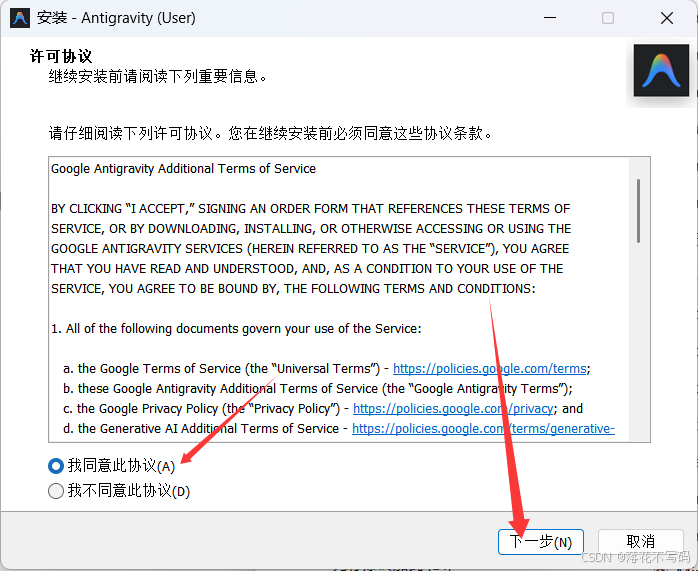Click the 许可协议 page heading
Screen dimensions: 698x571
[x=61, y=57]
